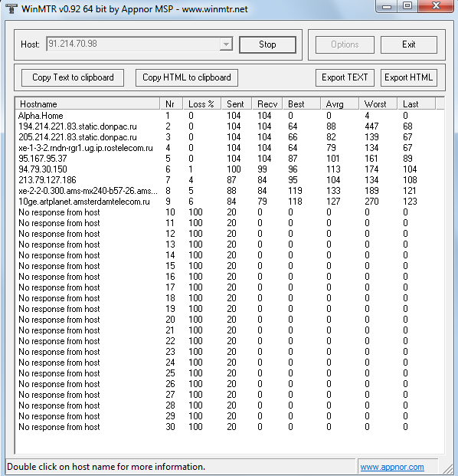The height and width of the screenshot is (476, 458).
Task: Sort by the Hostname column header
Action: (87, 104)
